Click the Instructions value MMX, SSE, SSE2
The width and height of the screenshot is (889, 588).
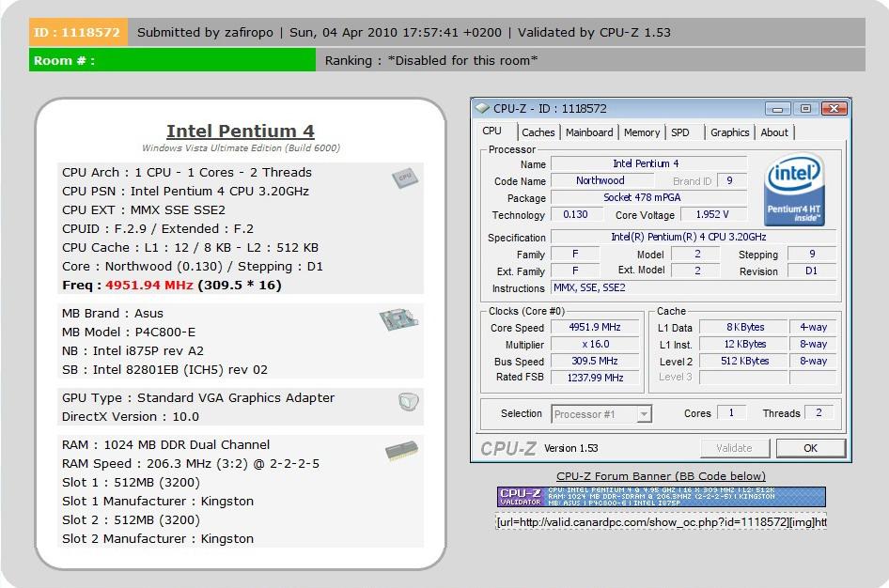(x=694, y=287)
